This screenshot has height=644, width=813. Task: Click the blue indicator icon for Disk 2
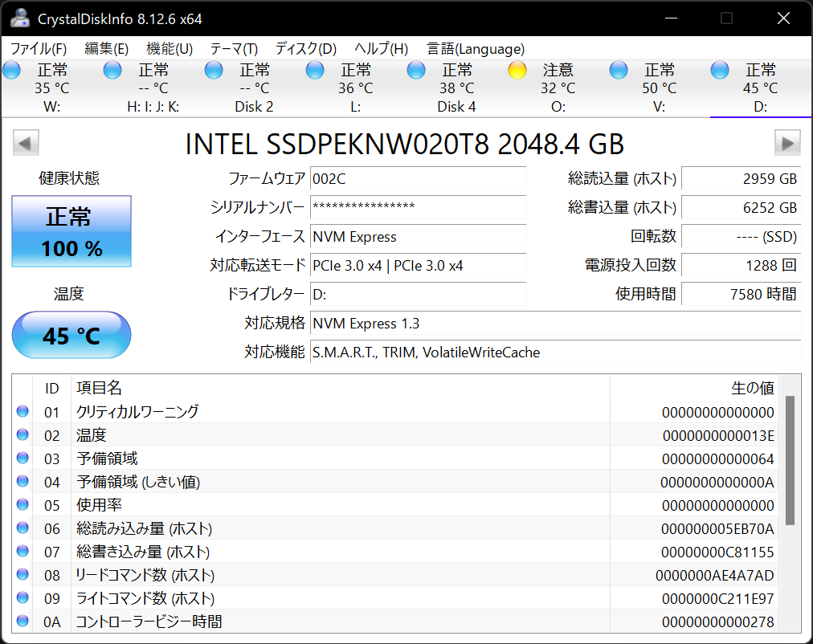coord(214,70)
